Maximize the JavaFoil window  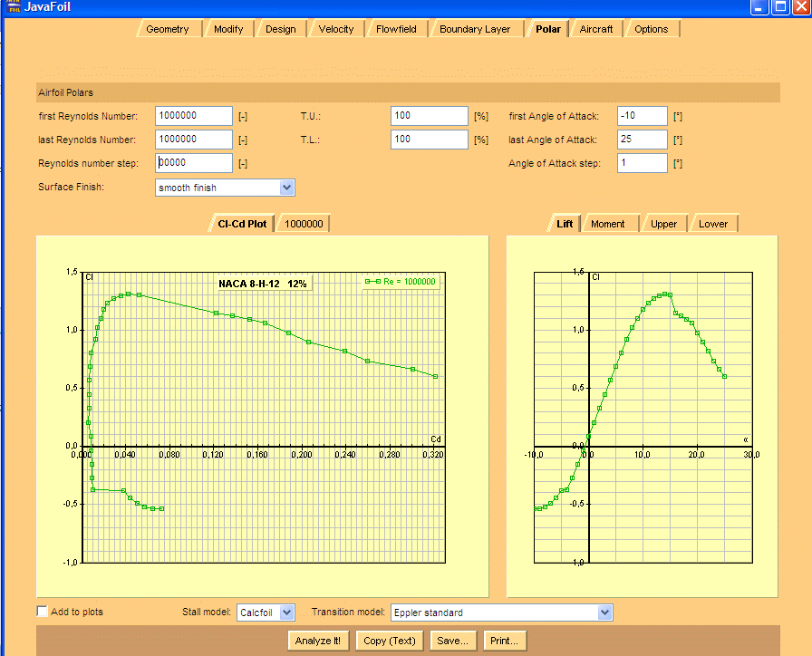click(x=780, y=6)
